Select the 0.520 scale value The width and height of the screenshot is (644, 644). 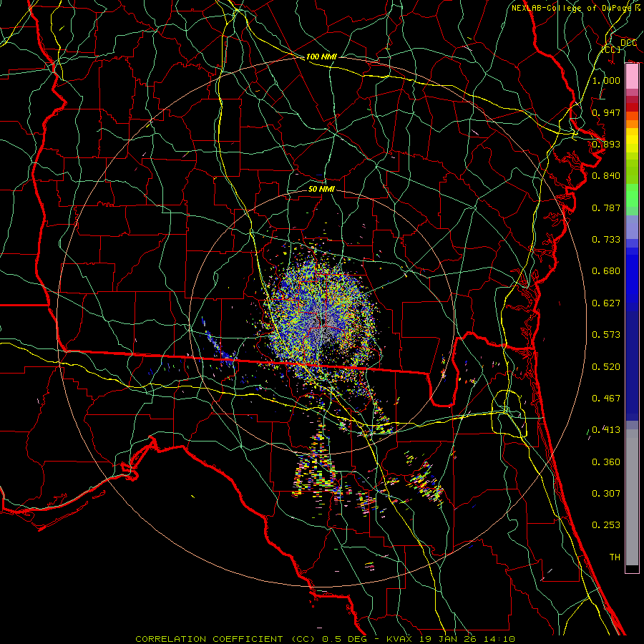[x=606, y=367]
